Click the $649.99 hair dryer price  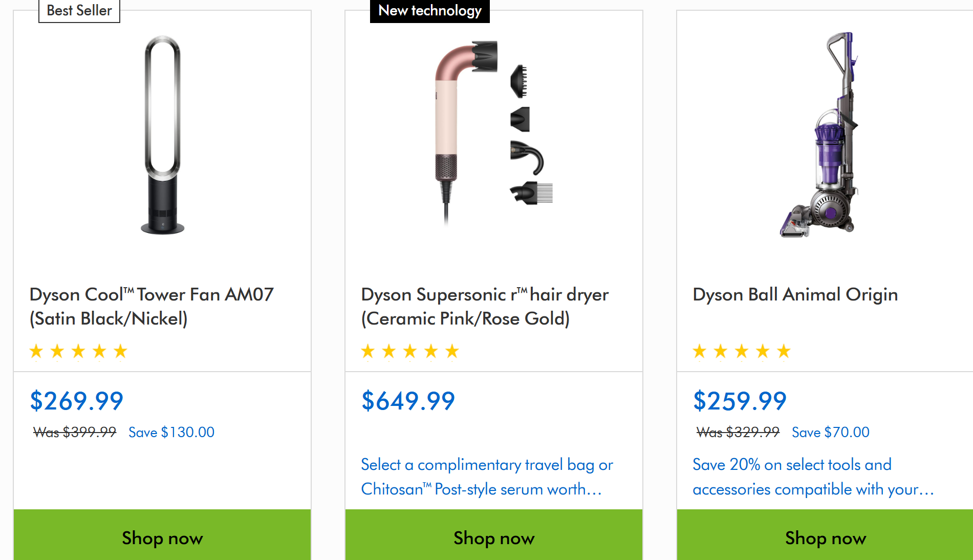click(408, 400)
